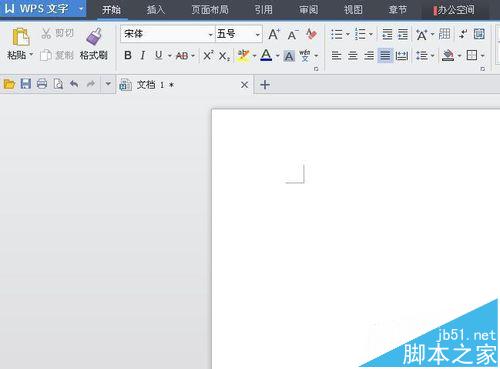Switch to the 开始 tab
The width and height of the screenshot is (500, 369).
click(111, 10)
